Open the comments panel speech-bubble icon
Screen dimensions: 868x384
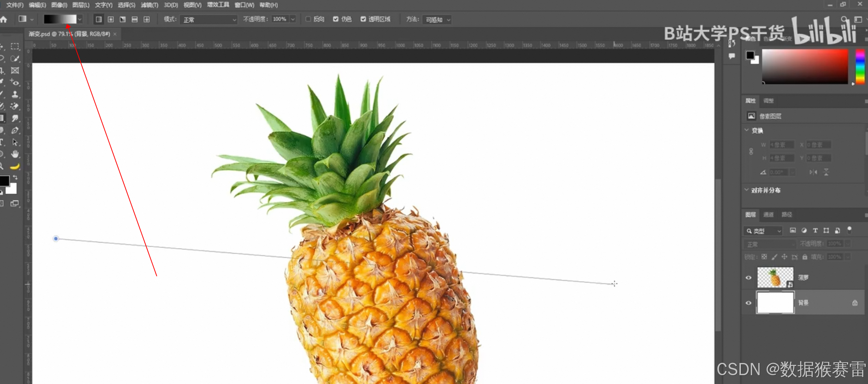tap(731, 56)
